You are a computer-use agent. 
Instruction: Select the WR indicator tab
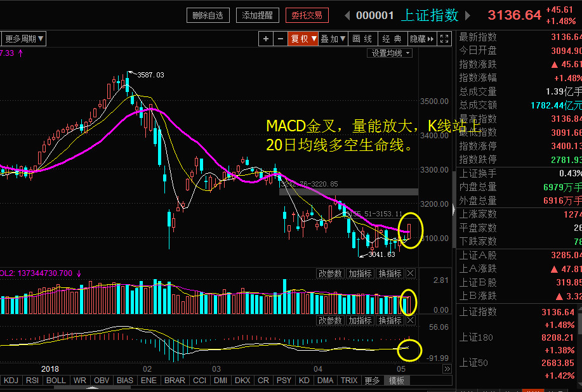click(80, 381)
